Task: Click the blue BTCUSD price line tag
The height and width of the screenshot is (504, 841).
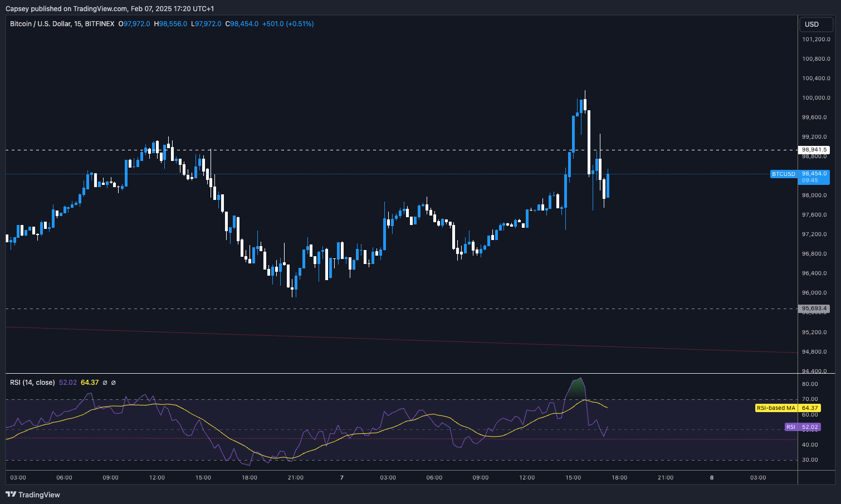Action: click(x=783, y=174)
